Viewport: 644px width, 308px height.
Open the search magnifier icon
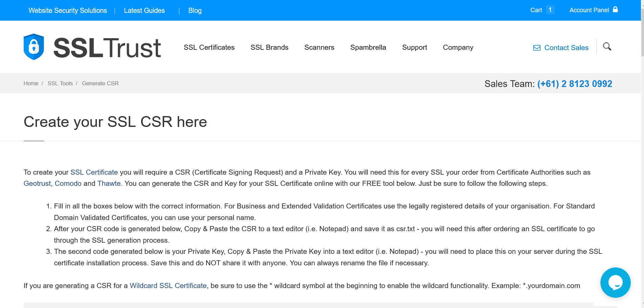click(x=607, y=46)
